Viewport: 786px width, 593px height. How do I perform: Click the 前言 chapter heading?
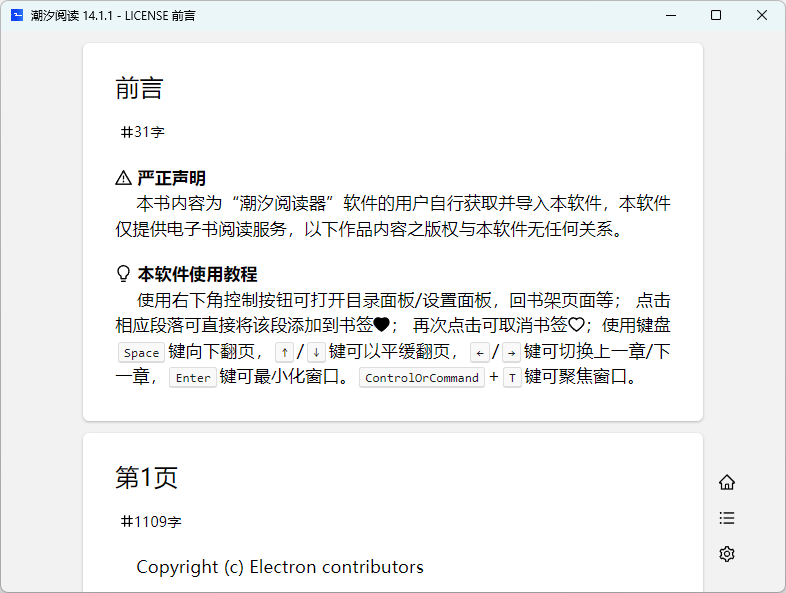coord(139,89)
